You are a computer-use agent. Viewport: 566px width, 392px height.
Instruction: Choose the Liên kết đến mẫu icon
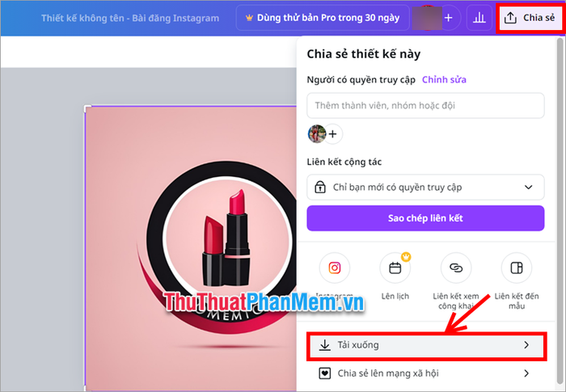pyautogui.click(x=517, y=268)
